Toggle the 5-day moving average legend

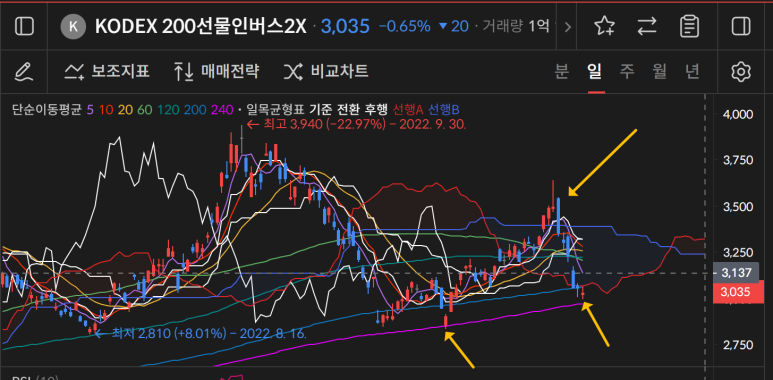(90, 109)
